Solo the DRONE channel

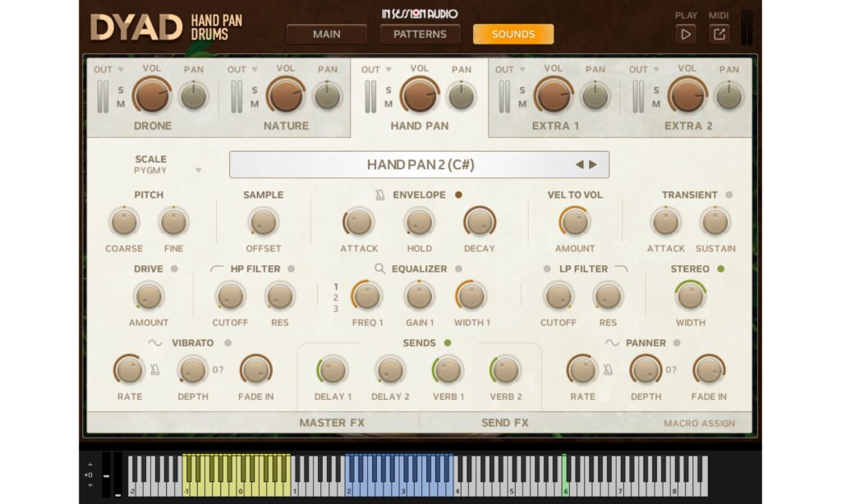[121, 90]
